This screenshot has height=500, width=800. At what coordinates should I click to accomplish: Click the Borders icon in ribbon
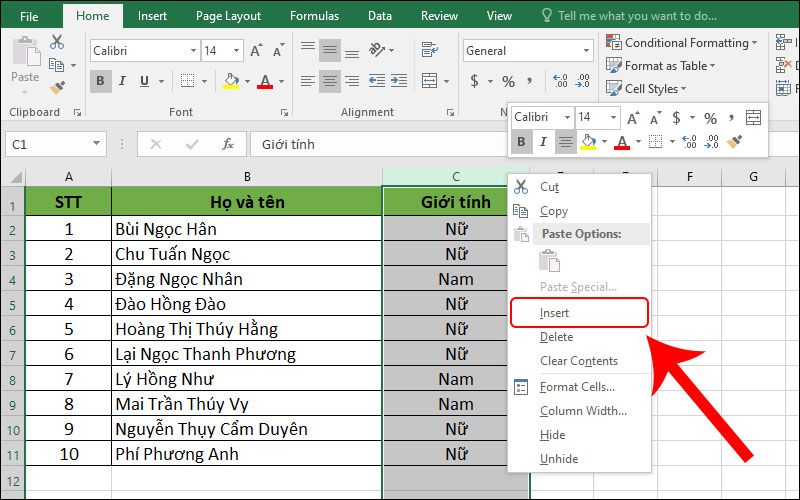[x=187, y=81]
